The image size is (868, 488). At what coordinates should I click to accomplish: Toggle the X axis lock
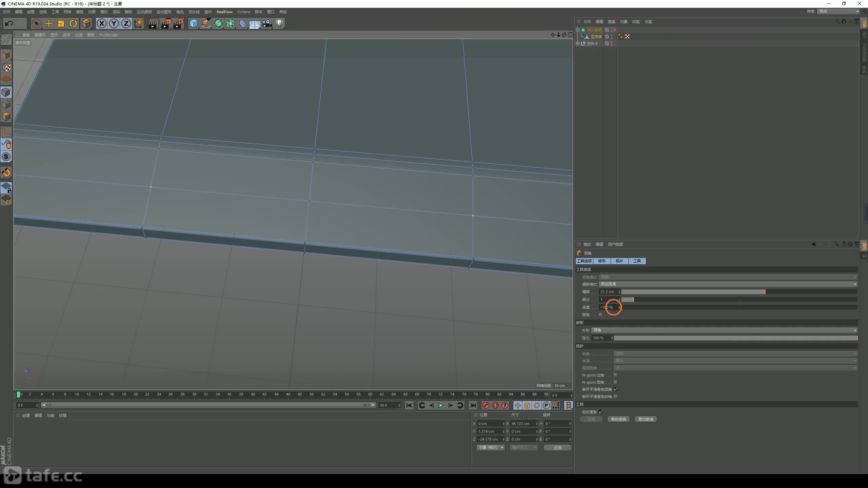coord(101,23)
